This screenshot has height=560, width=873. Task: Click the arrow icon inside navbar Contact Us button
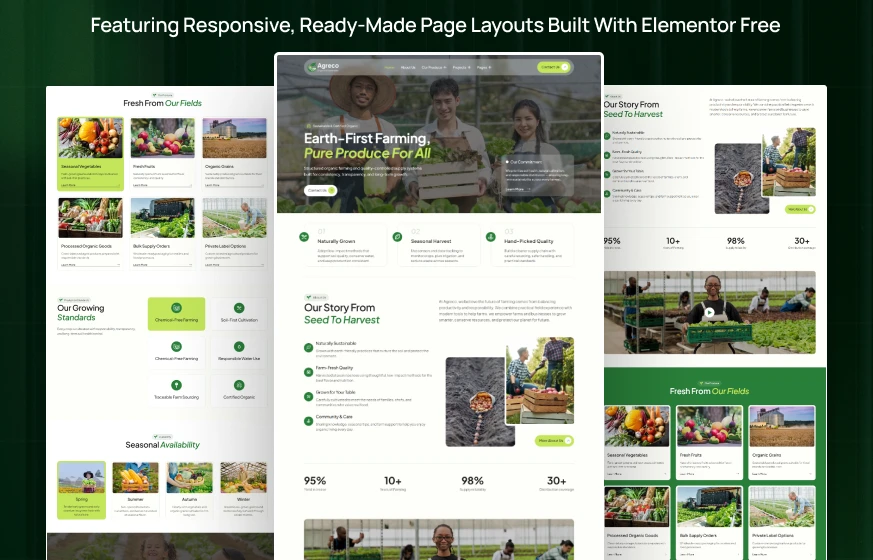click(565, 67)
